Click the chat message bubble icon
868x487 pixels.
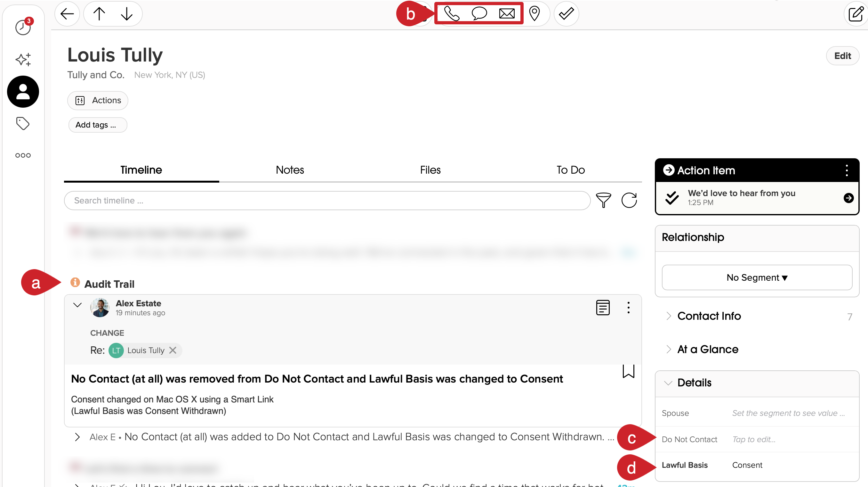[x=479, y=14]
